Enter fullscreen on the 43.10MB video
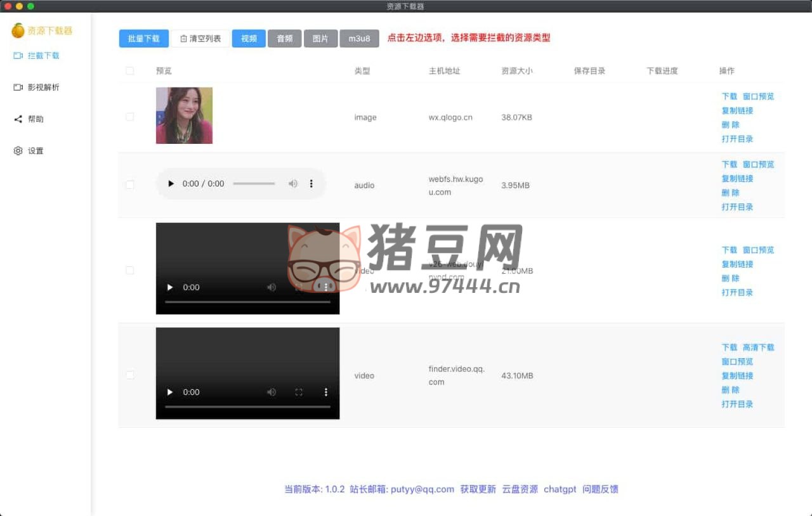This screenshot has width=812, height=516. pos(299,392)
